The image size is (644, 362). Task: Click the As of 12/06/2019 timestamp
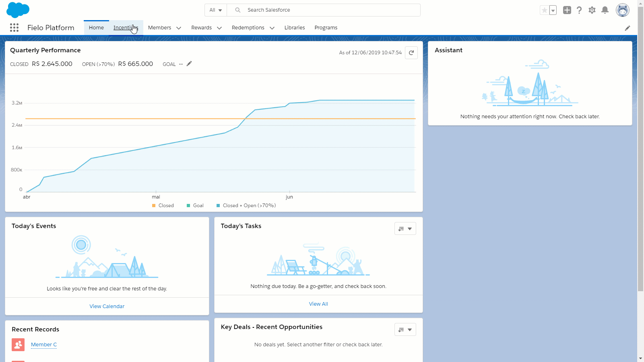click(x=370, y=53)
